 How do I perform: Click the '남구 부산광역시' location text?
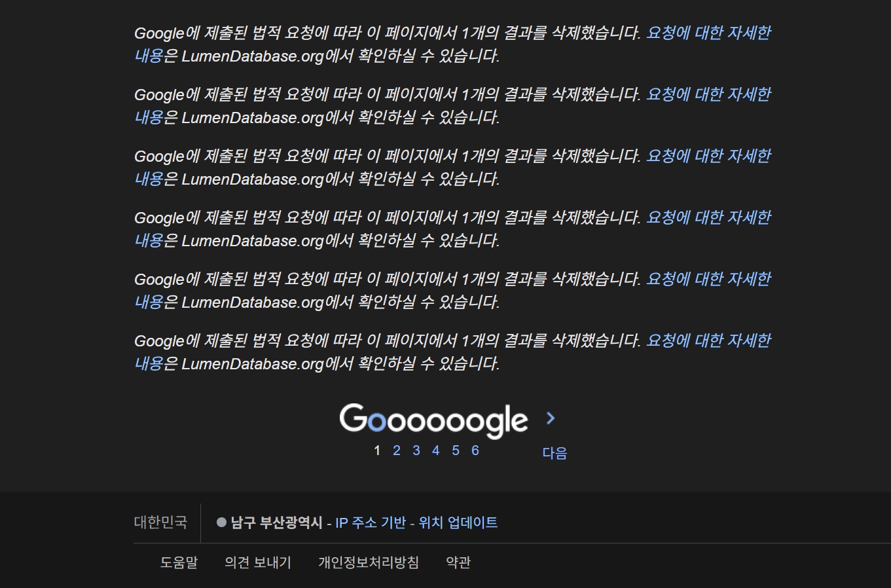pos(276,523)
